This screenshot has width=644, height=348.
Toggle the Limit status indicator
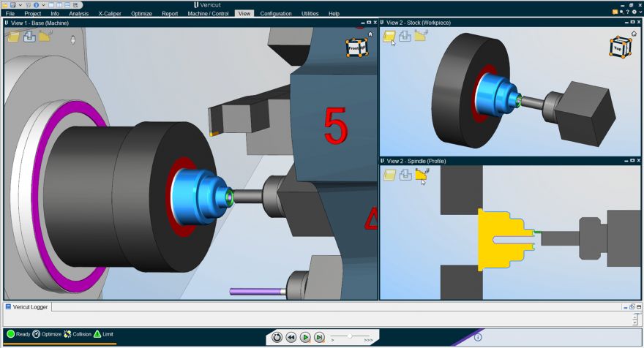[103, 334]
